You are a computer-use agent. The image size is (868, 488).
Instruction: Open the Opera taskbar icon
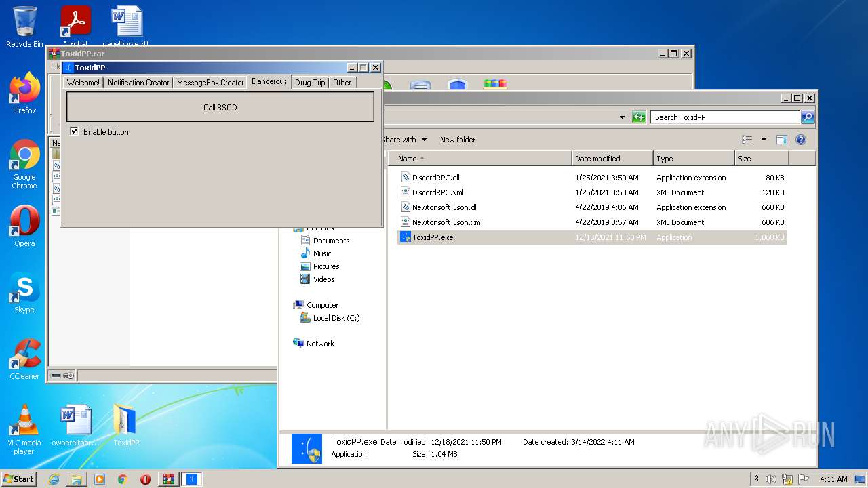coord(145,479)
